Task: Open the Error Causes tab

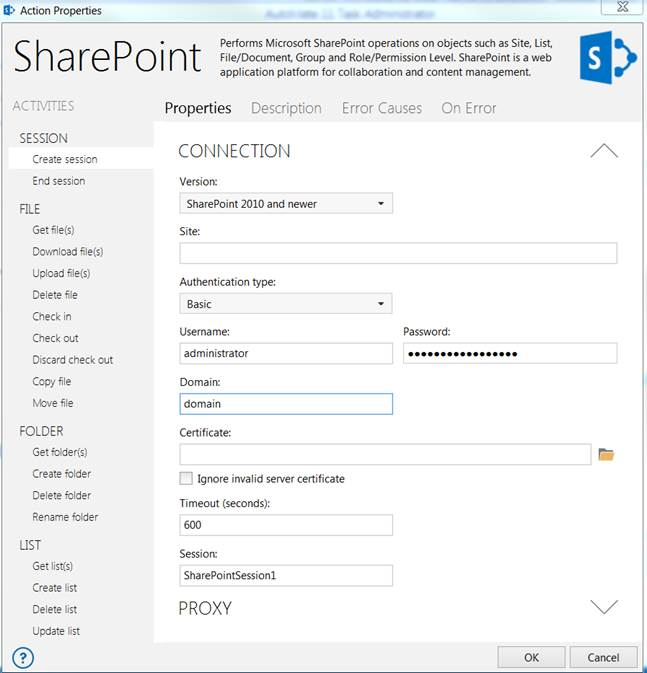Action: (382, 108)
